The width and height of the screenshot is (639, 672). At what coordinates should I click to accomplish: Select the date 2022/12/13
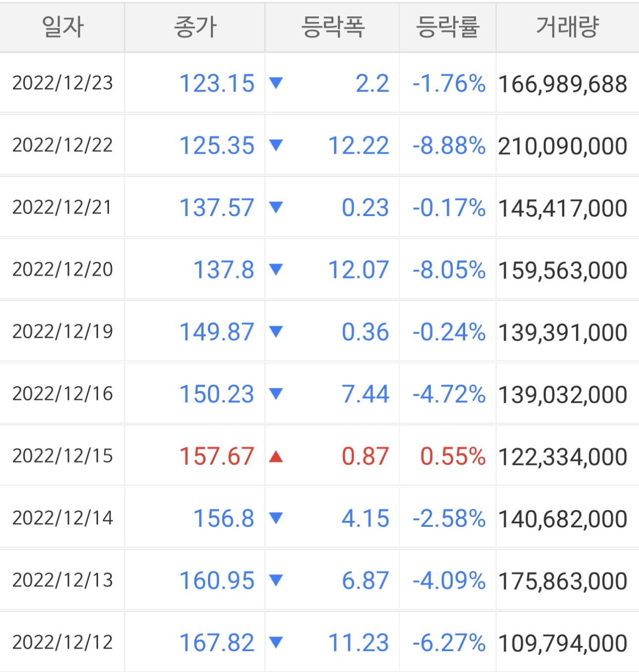point(63,580)
